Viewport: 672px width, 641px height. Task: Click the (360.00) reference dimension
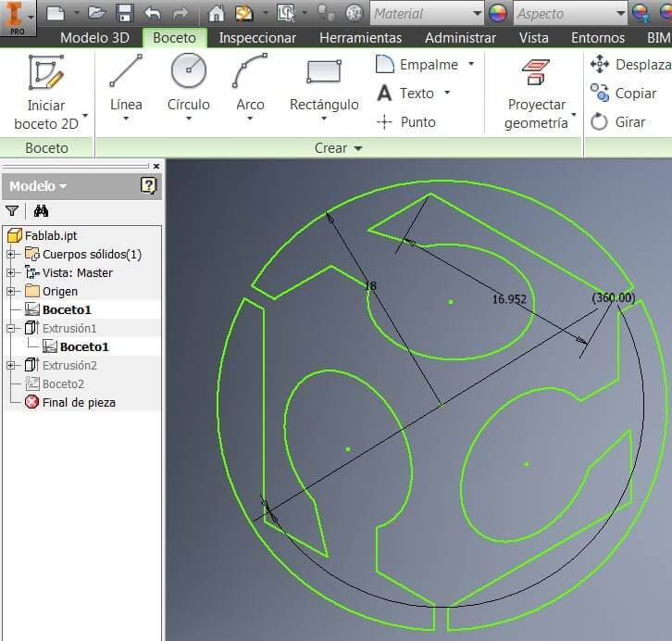pyautogui.click(x=614, y=297)
